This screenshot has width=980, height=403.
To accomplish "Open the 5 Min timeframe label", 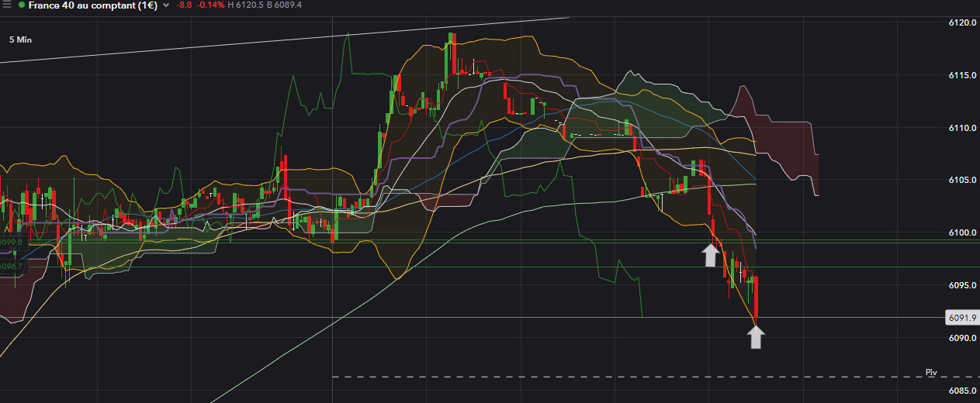I will click(x=21, y=39).
